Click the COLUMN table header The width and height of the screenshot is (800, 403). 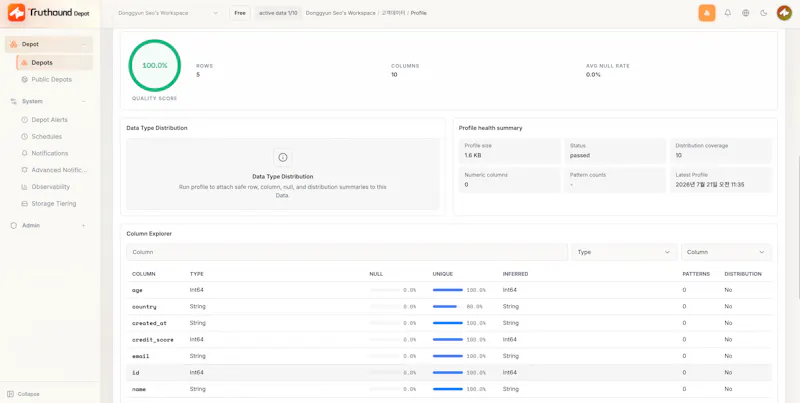(x=143, y=274)
